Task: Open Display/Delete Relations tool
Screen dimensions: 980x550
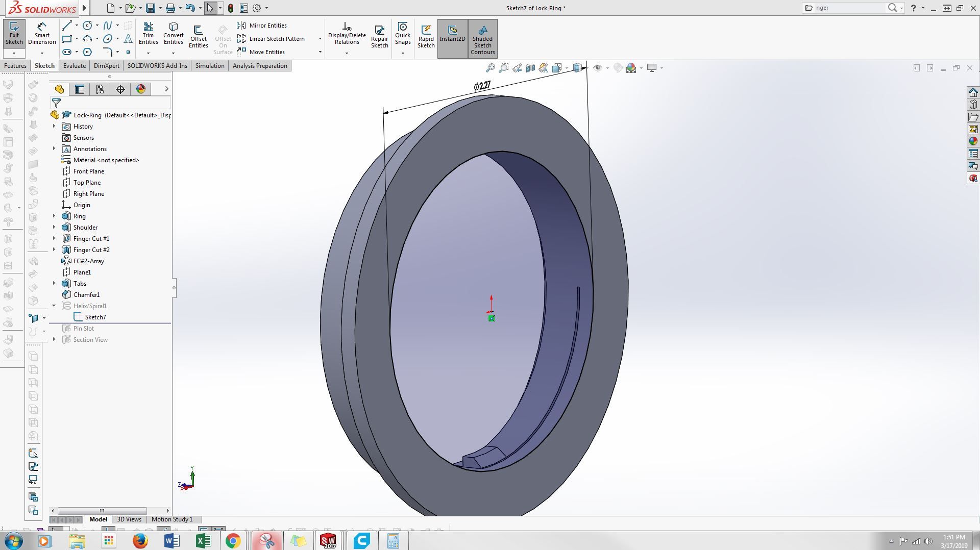Action: pos(347,34)
